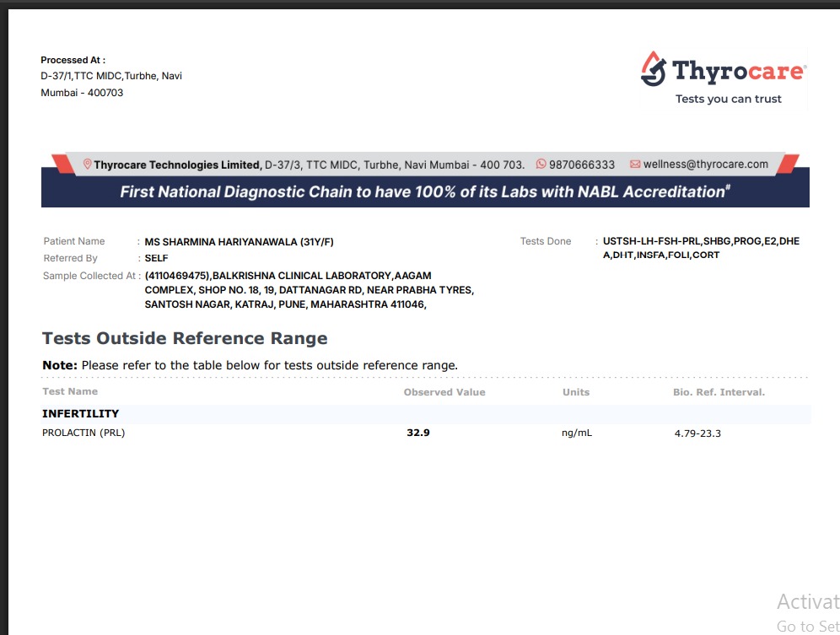Click the WhatsApp icon beside phone number
Image resolution: width=840 pixels, height=635 pixels.
point(541,164)
